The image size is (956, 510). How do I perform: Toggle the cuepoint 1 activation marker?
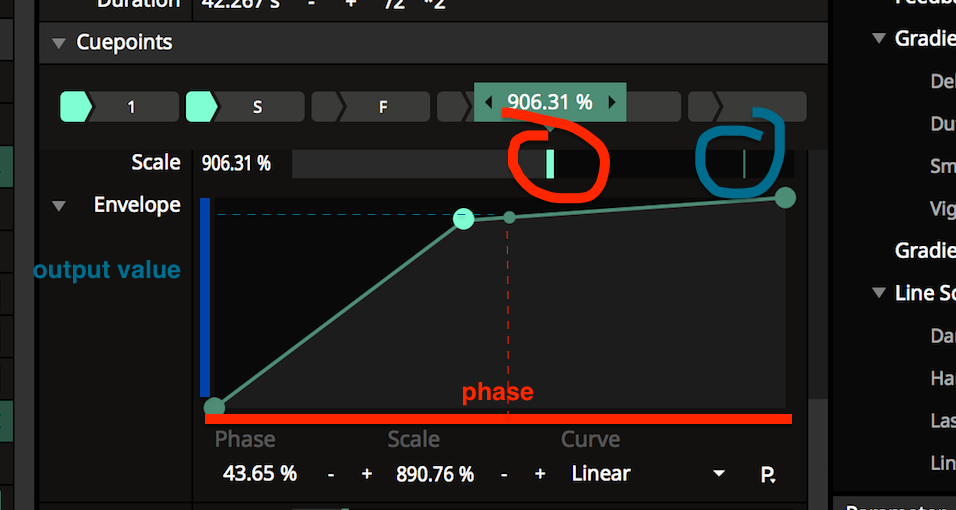tap(75, 106)
